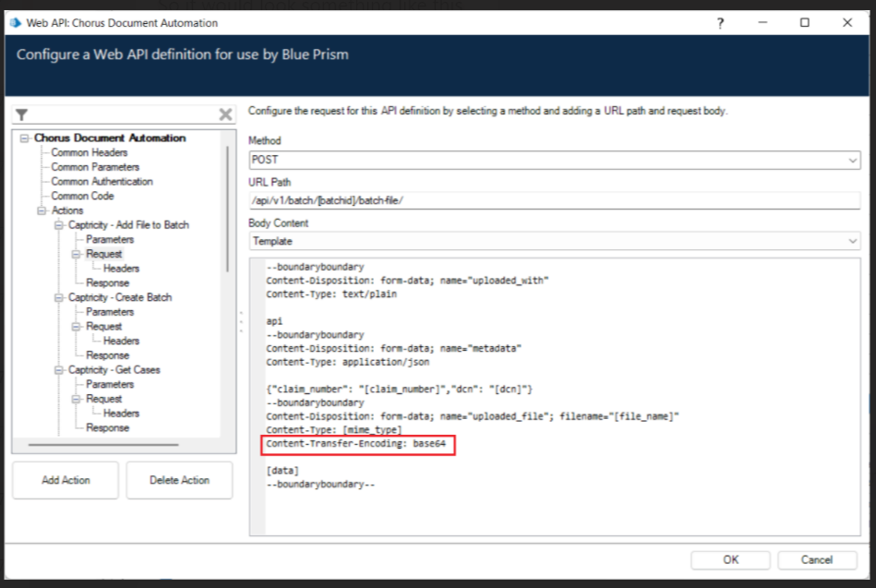Viewport: 876px width, 588px height.
Task: Collapse the Captricity - Create Batch node
Action: 59,297
